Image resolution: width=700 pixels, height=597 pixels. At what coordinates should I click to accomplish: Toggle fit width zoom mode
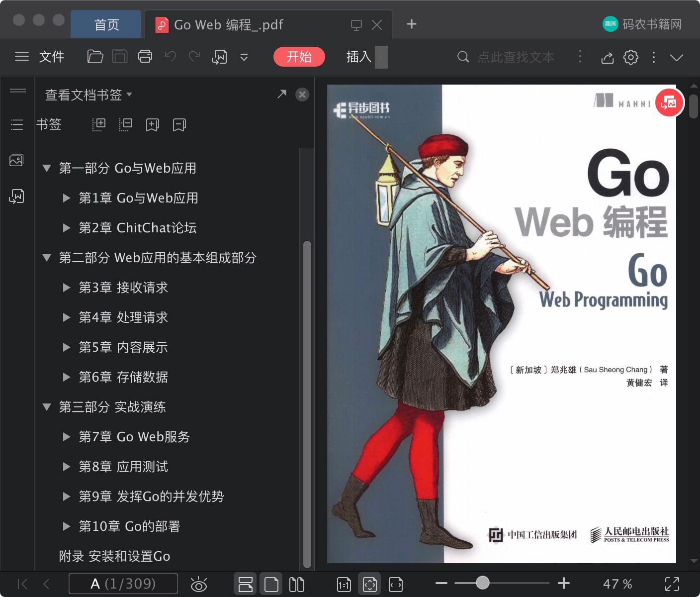pyautogui.click(x=396, y=585)
